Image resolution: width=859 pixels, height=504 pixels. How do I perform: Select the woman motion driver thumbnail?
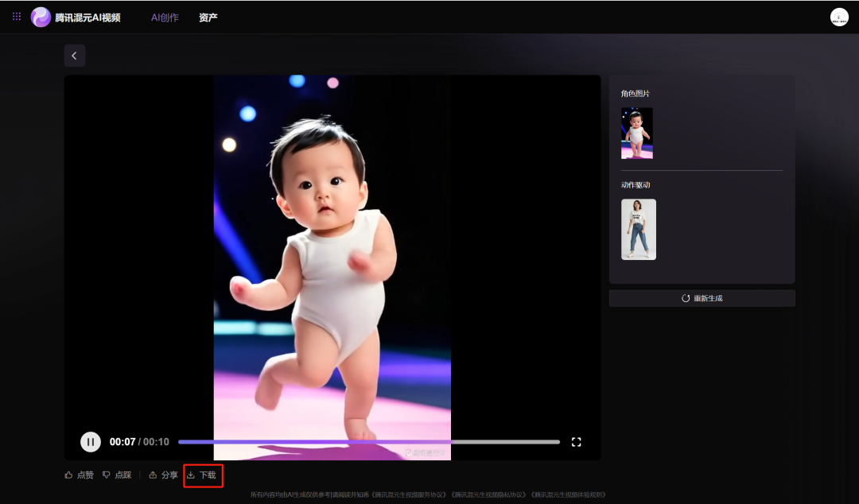[638, 229]
